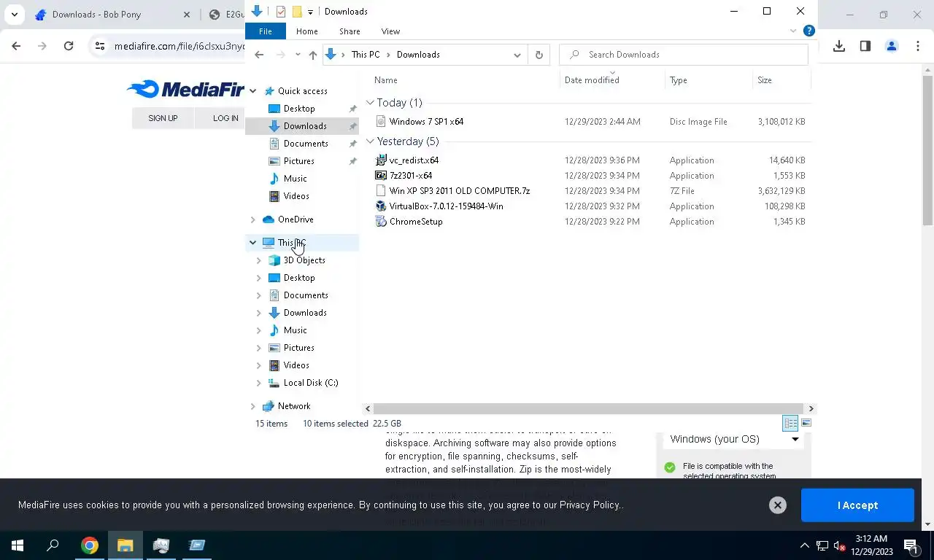Click the Search Downloads field

tap(684, 55)
